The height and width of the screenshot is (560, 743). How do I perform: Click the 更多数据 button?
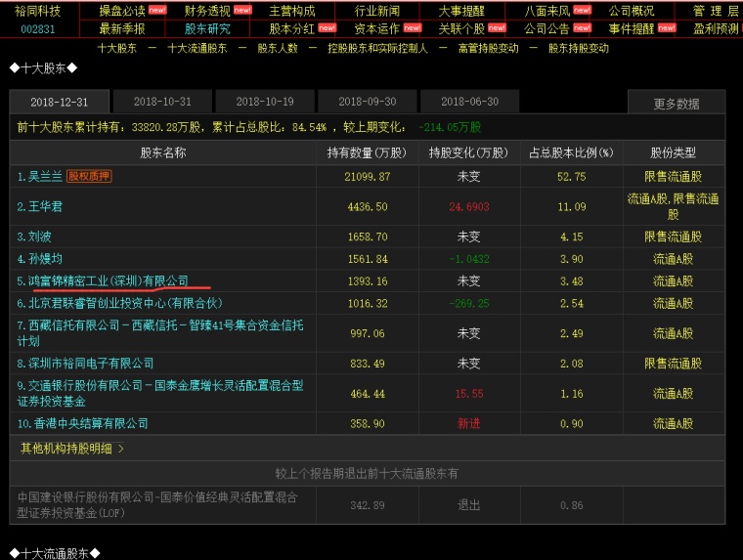click(677, 104)
